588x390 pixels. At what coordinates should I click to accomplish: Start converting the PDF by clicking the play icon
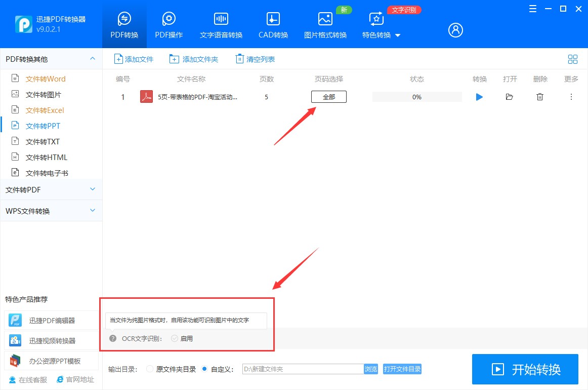[x=479, y=97]
